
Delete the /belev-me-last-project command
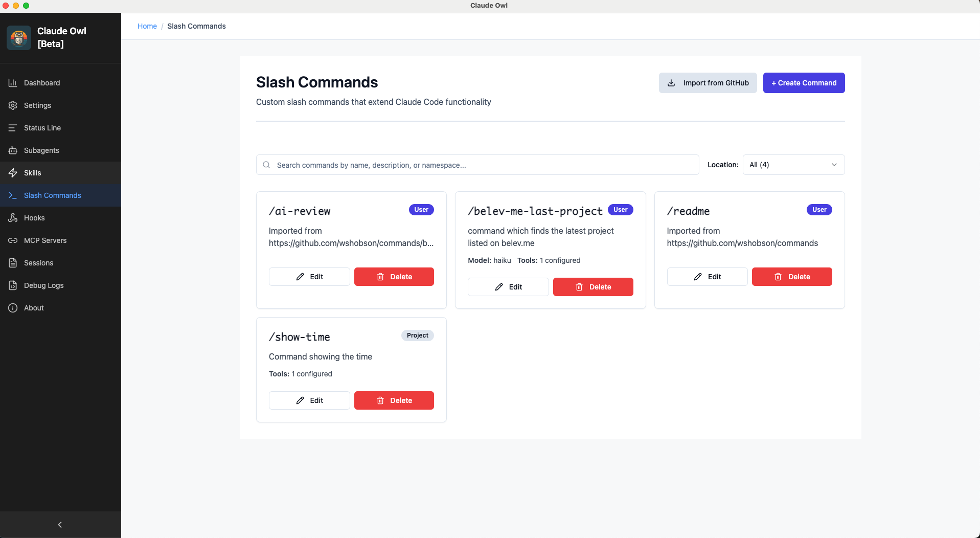[x=593, y=287]
